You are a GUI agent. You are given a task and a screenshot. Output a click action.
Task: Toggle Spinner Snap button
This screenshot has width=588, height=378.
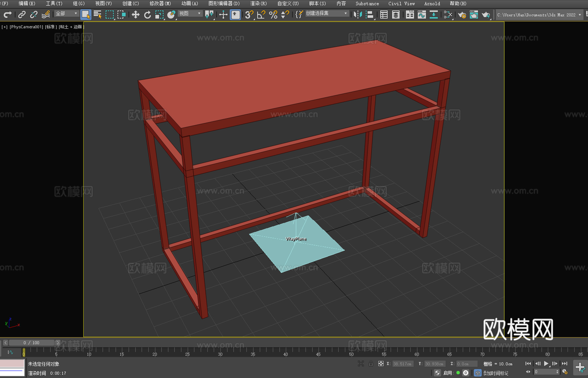[x=285, y=14]
